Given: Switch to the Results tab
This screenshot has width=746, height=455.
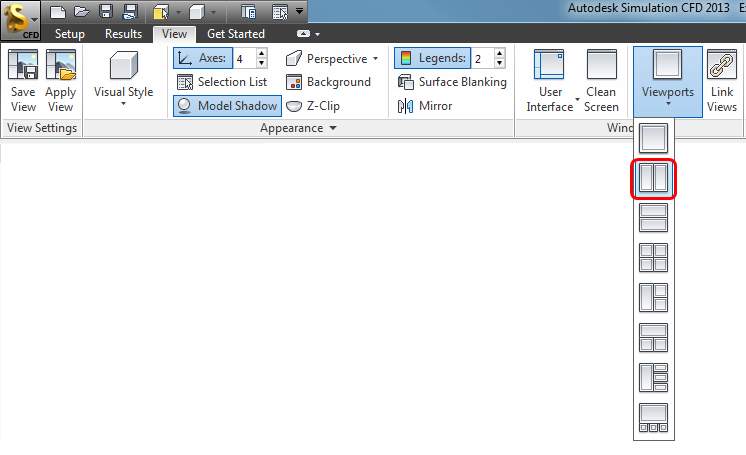Looking at the screenshot, I should (x=123, y=34).
